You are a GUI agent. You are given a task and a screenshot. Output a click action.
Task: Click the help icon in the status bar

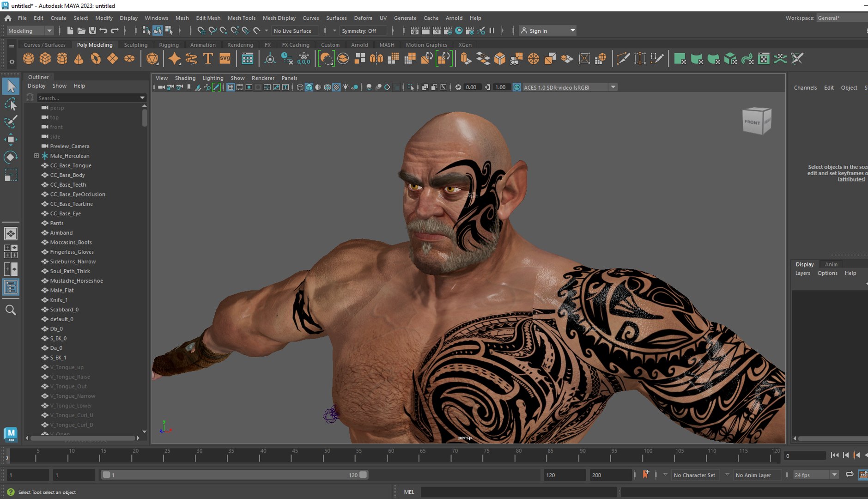(x=11, y=492)
